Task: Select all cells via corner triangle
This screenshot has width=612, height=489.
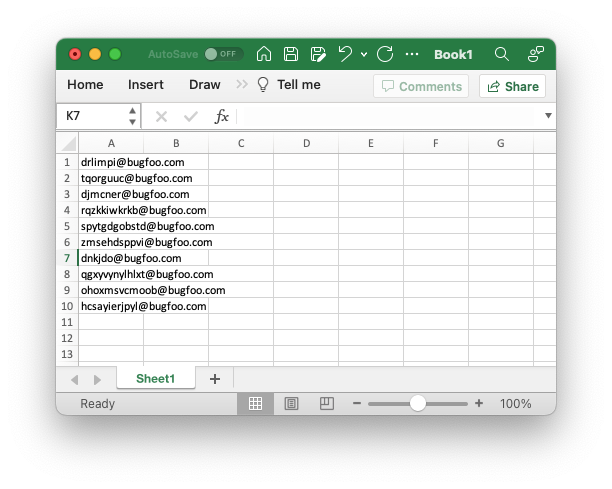Action: (x=68, y=143)
